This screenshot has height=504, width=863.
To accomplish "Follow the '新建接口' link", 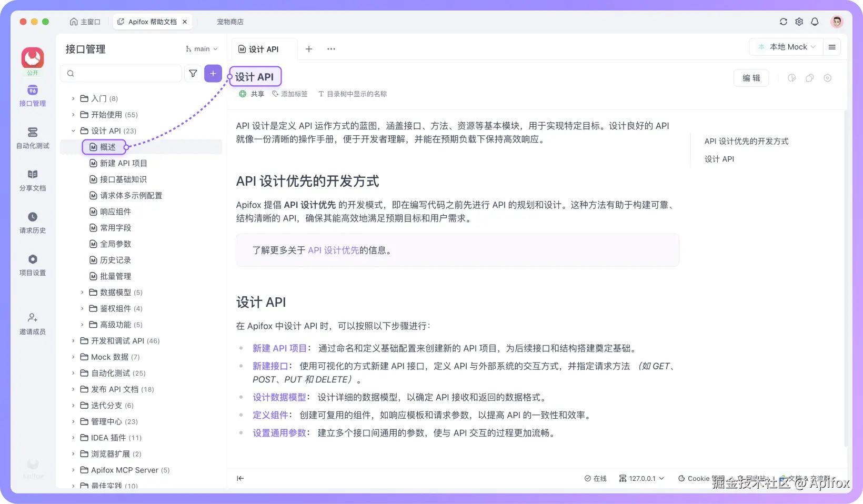I will tap(270, 366).
